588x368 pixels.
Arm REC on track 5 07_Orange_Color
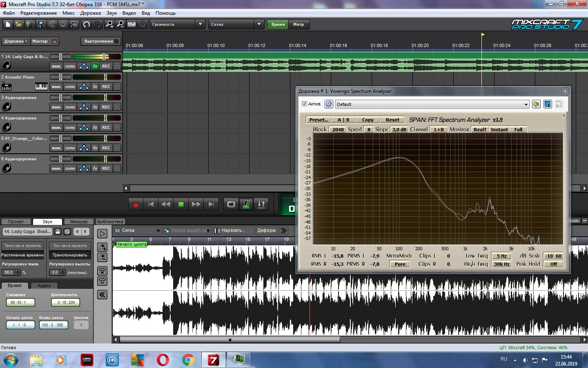106,148
